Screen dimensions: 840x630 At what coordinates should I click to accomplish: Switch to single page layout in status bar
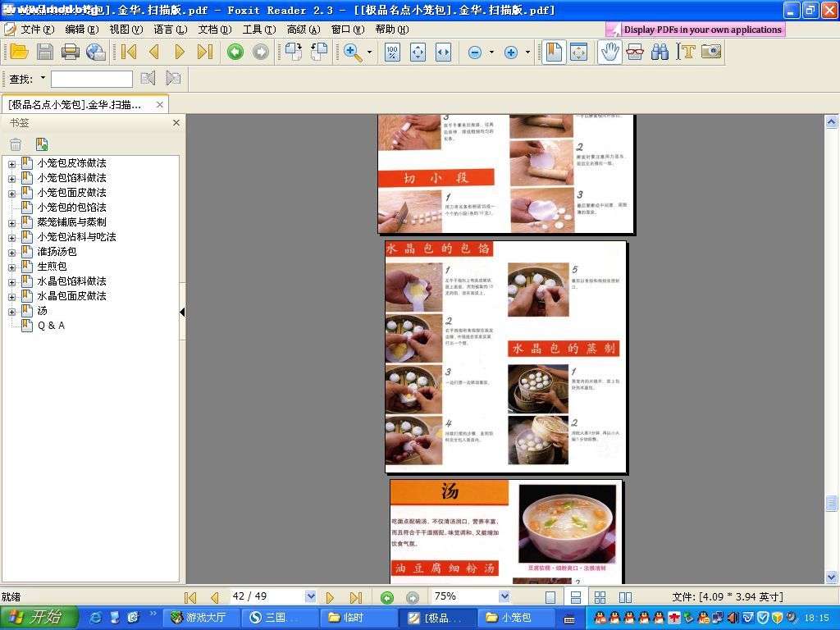pos(550,597)
